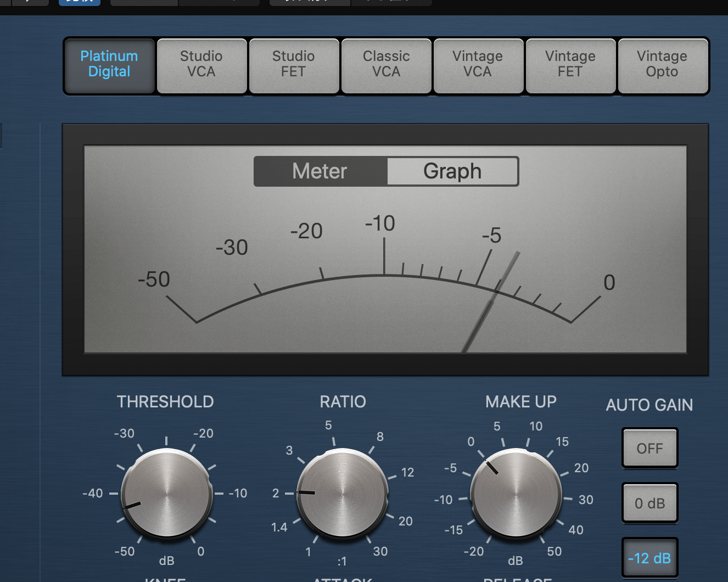Click the 15 label on Make Up dial
Viewport: 728px width, 582px height.
562,441
